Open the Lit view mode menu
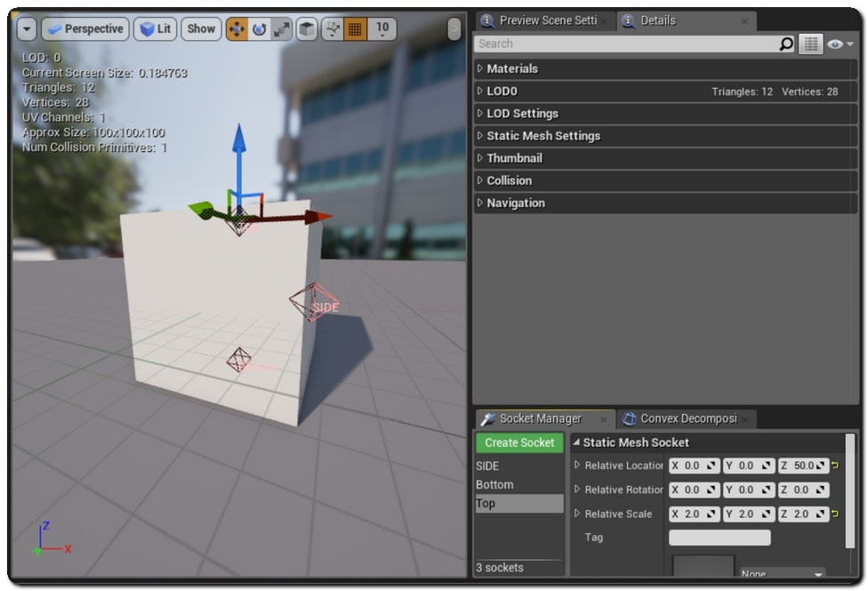 (x=156, y=28)
